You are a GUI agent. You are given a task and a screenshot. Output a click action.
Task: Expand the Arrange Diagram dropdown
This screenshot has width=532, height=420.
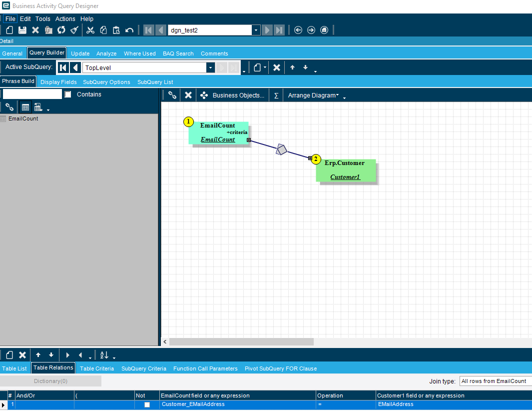314,95
